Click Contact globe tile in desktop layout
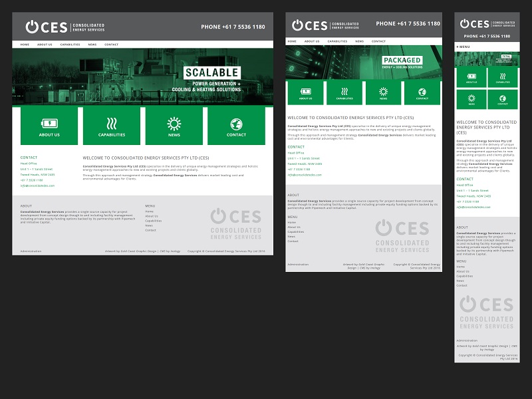Image resolution: width=532 pixels, height=399 pixels. (236, 126)
